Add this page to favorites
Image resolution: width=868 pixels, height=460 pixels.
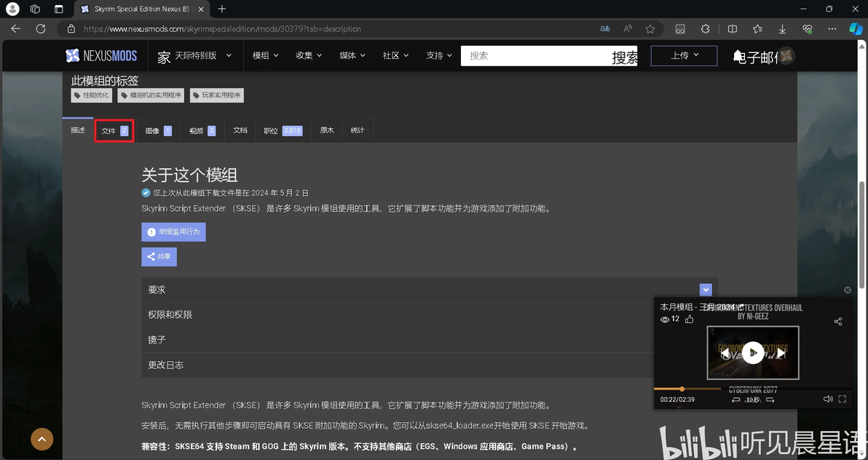[650, 29]
